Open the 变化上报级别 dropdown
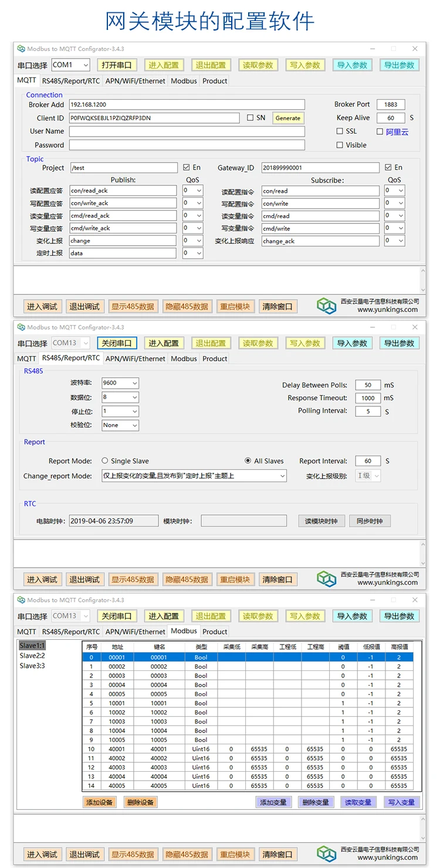 368,476
